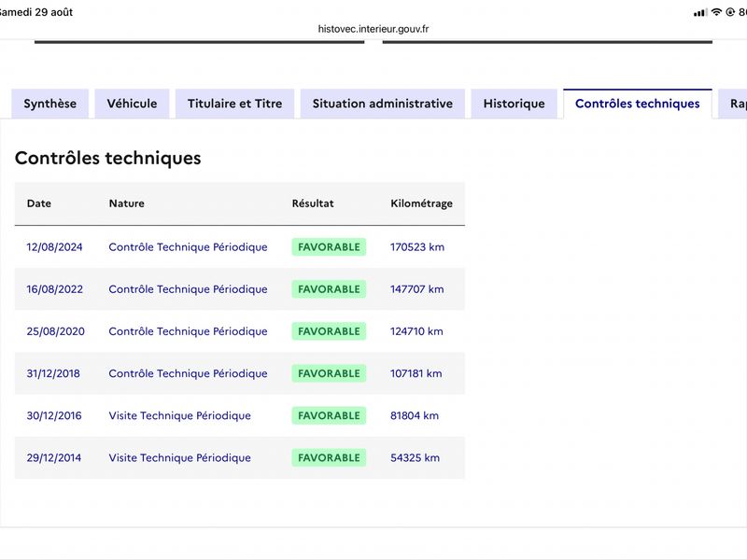The width and height of the screenshot is (747, 560).
Task: Click Contrôle Technique Périodique on 31/12/2018 row
Action: (x=189, y=373)
